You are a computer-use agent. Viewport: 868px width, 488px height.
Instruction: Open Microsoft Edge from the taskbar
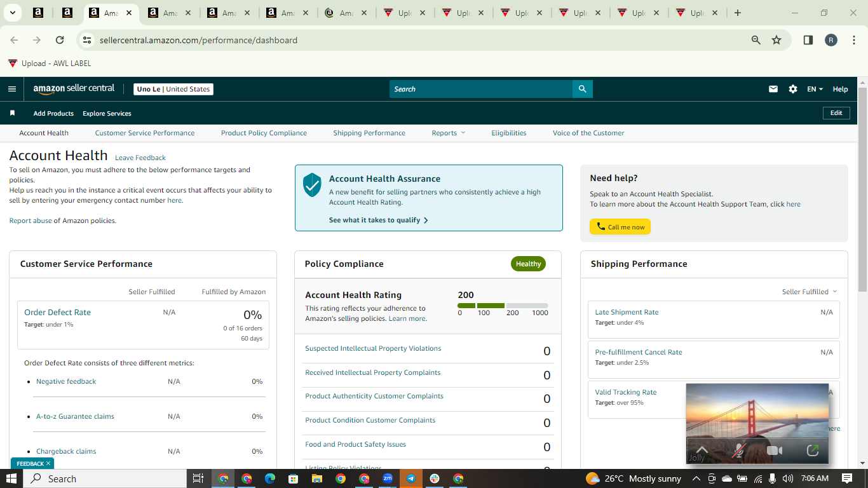[270, 478]
